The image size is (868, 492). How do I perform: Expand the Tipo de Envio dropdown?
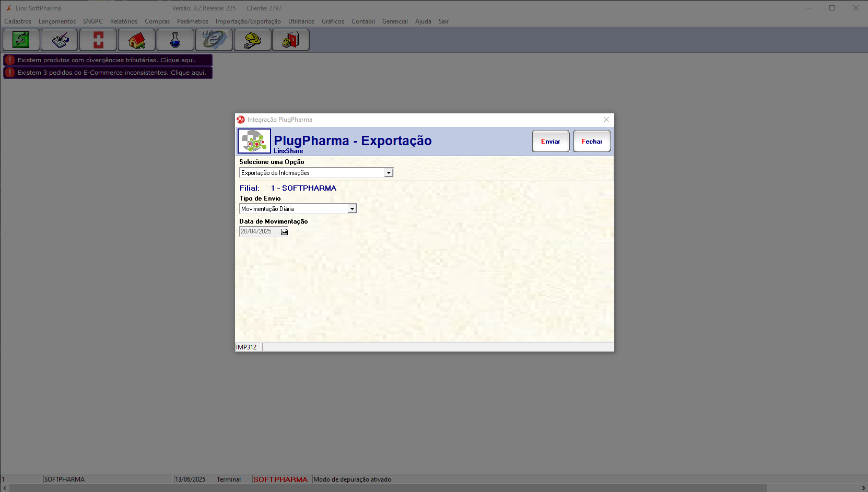click(352, 209)
